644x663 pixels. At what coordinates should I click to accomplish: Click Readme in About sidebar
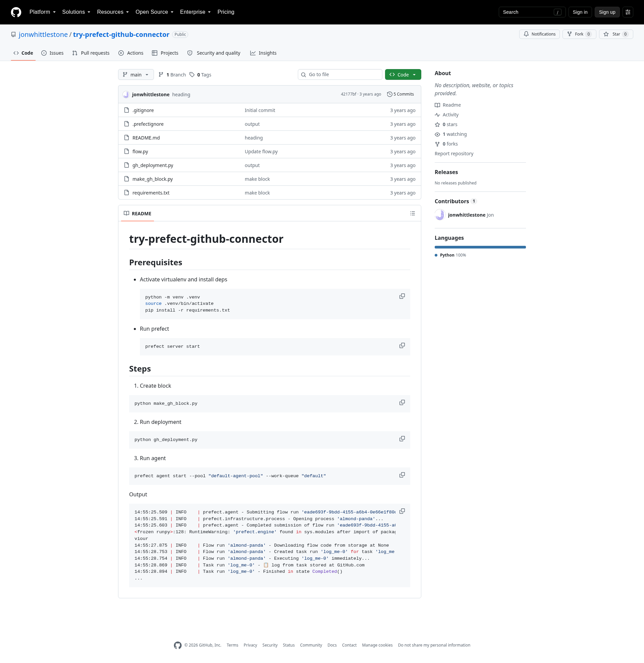[448, 105]
